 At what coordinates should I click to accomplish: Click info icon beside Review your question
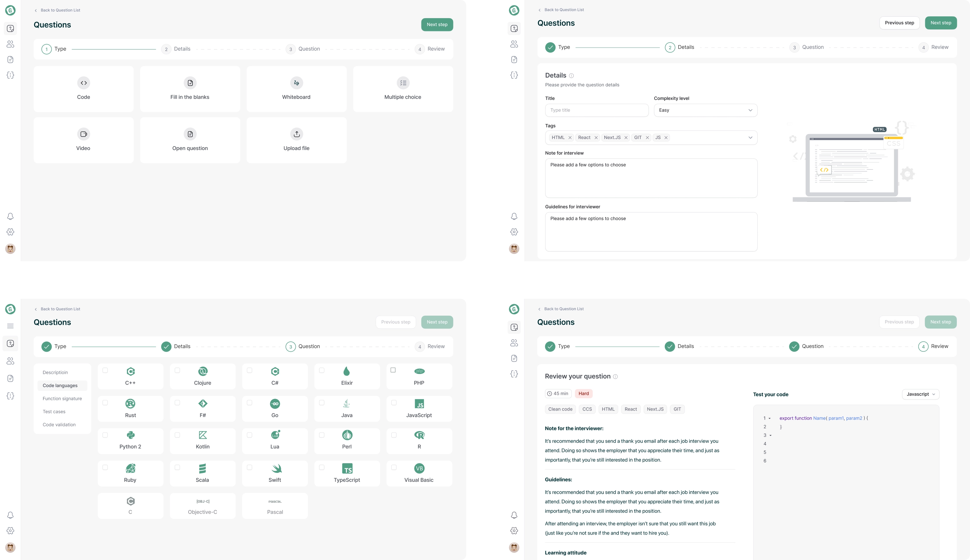point(615,376)
